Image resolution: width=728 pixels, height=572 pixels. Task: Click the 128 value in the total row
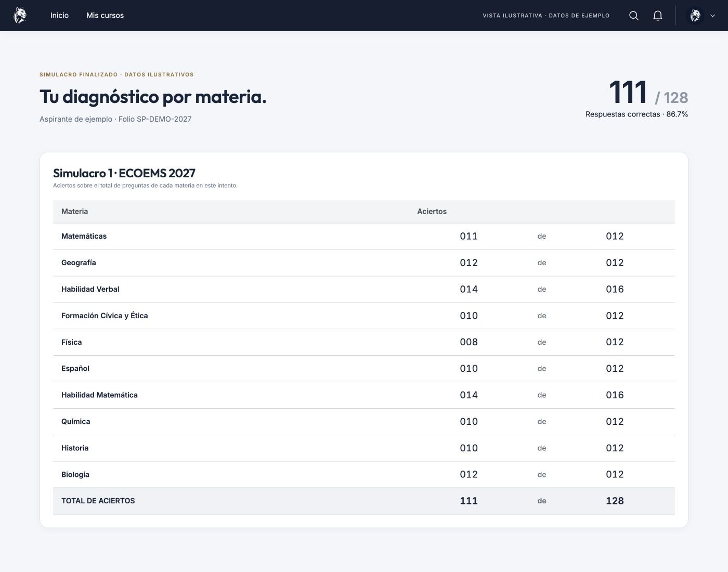[615, 501]
